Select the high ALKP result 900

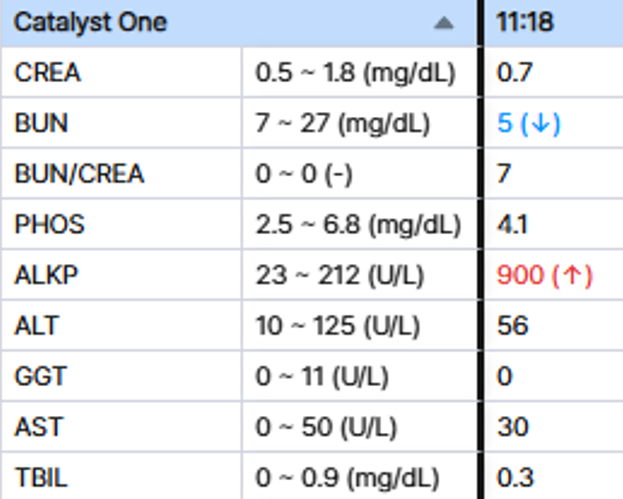[x=545, y=275]
